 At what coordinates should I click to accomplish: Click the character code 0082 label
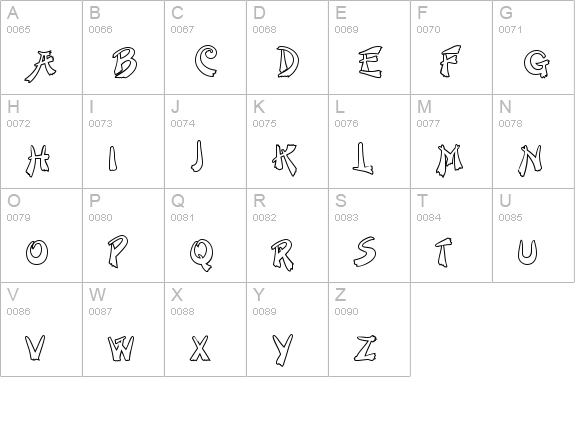[264, 218]
